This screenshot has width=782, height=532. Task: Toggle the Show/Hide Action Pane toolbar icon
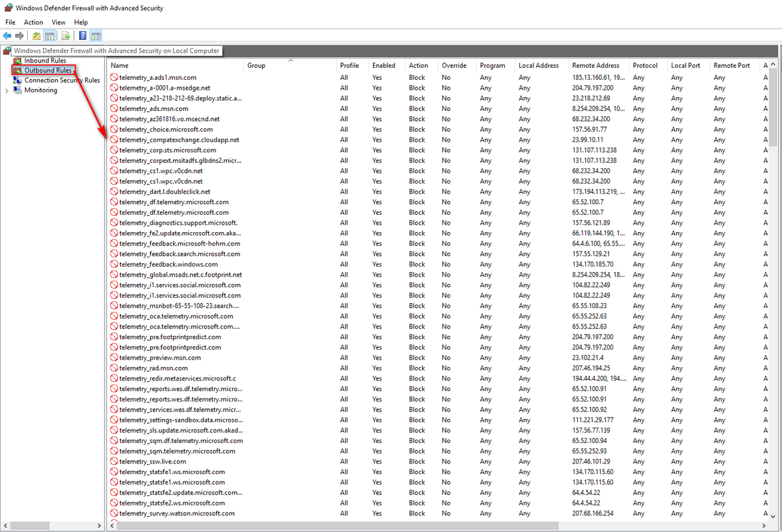tap(96, 36)
